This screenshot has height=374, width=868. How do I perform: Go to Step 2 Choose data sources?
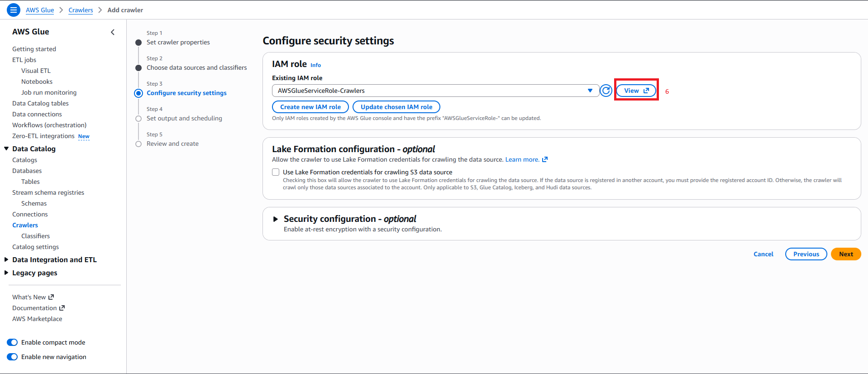(x=197, y=67)
